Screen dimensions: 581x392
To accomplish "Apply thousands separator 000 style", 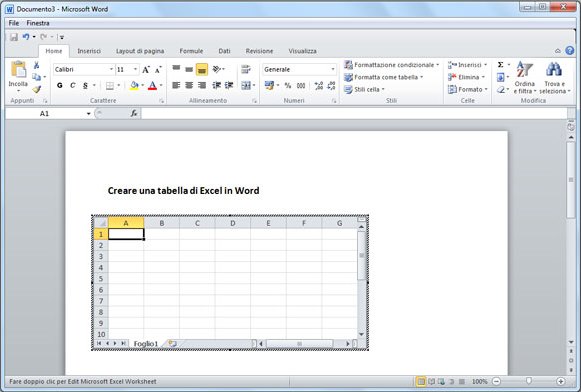I will [x=301, y=86].
